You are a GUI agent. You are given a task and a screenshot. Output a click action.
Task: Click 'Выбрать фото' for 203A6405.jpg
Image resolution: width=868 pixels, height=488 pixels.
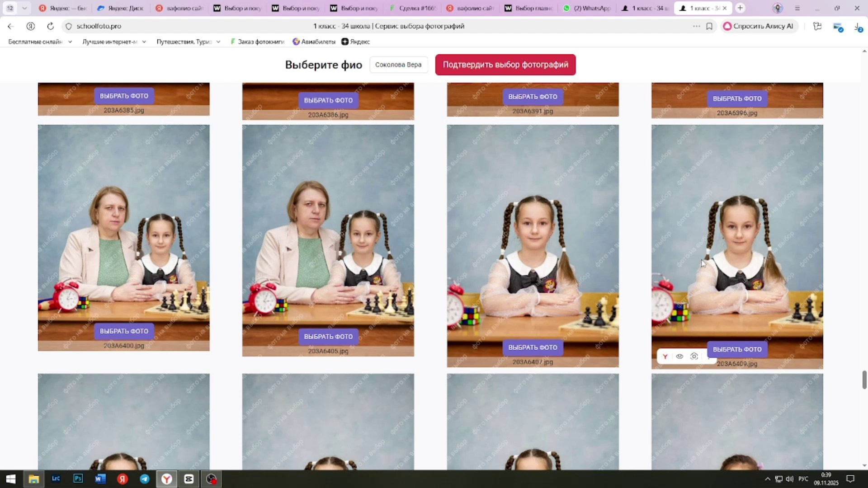(328, 337)
